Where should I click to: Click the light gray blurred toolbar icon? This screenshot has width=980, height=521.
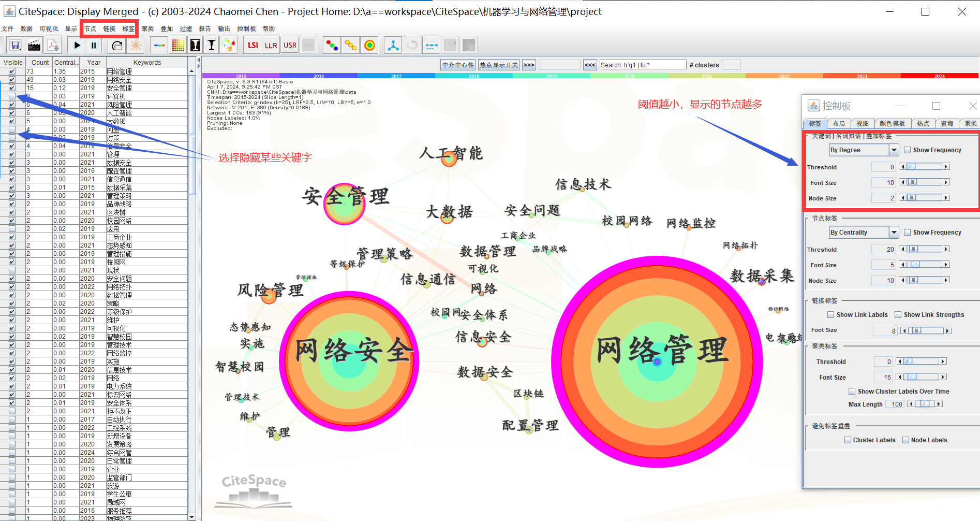450,46
